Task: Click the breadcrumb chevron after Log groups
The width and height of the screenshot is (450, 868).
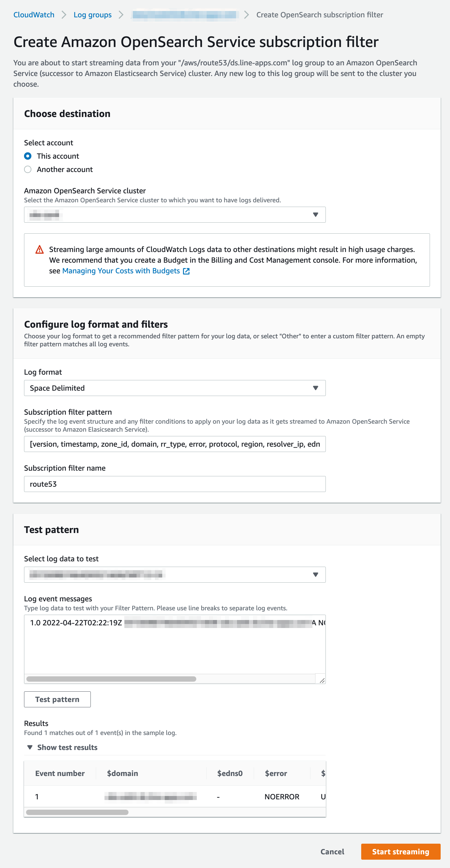Action: pos(121,15)
